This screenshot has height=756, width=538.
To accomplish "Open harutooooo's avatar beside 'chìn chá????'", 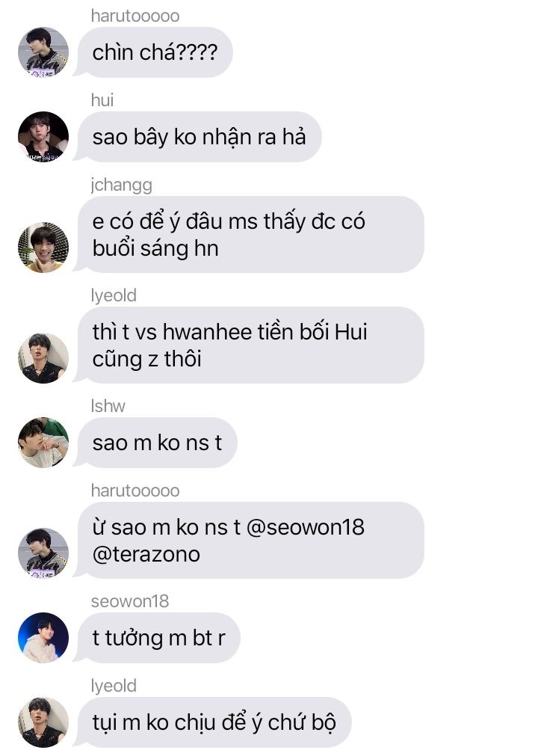I will point(43,52).
